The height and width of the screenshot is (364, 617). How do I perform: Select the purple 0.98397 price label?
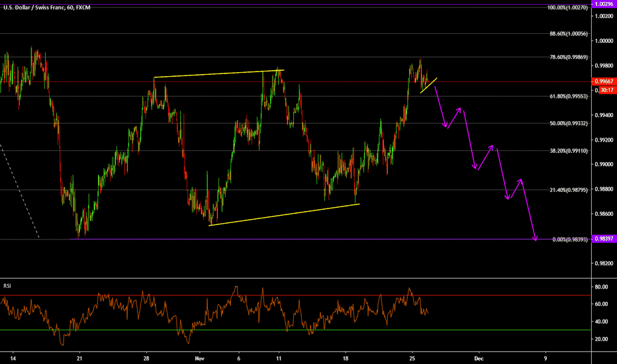604,239
